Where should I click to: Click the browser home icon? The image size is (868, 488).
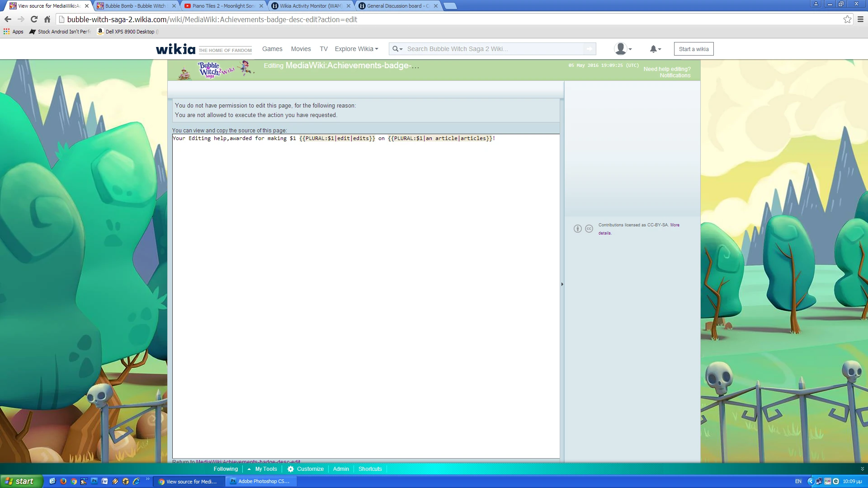pyautogui.click(x=47, y=19)
